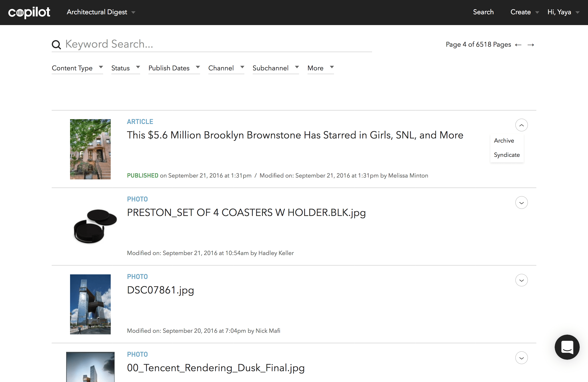Expand actions for DSC07861.jpg

[521, 280]
